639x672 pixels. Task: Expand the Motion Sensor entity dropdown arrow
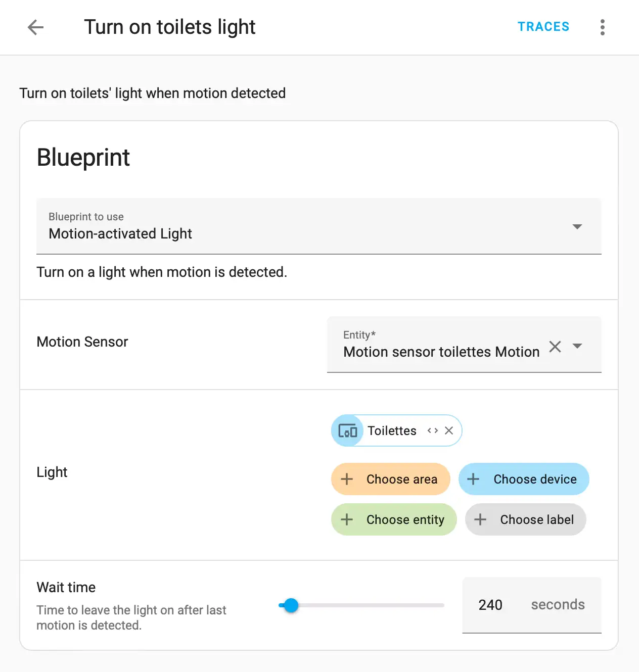click(x=577, y=346)
